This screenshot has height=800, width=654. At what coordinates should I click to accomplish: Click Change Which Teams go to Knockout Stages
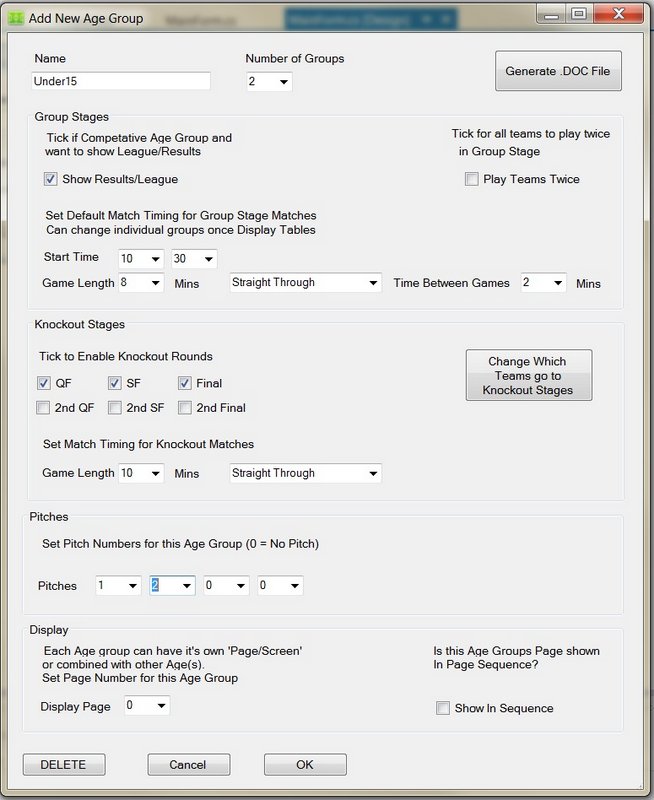pos(528,375)
